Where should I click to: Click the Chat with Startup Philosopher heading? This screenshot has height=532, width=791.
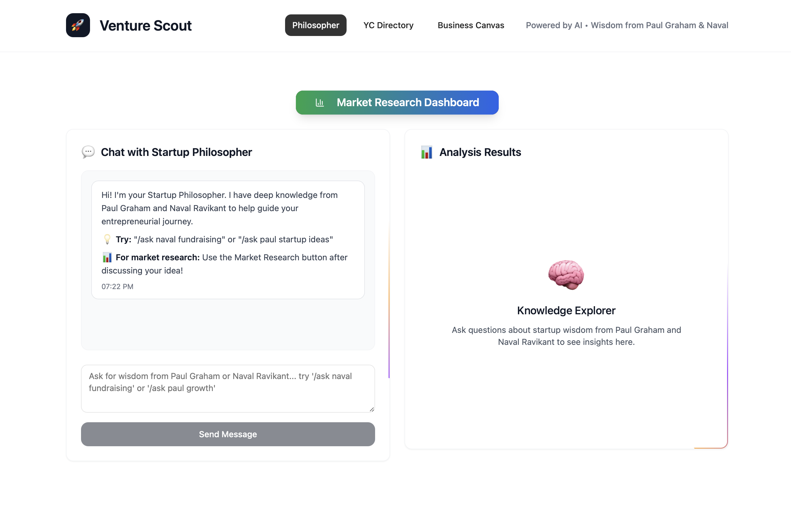point(176,152)
